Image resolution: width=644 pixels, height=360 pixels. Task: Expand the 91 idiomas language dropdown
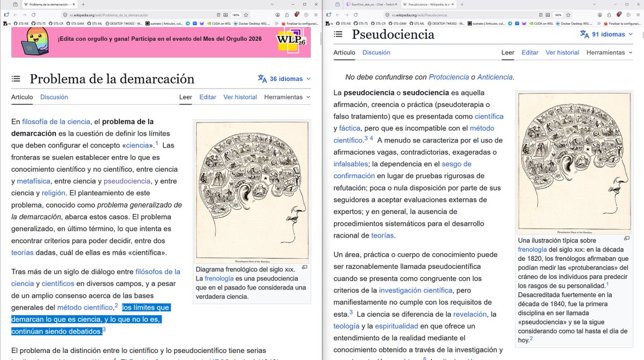point(606,34)
